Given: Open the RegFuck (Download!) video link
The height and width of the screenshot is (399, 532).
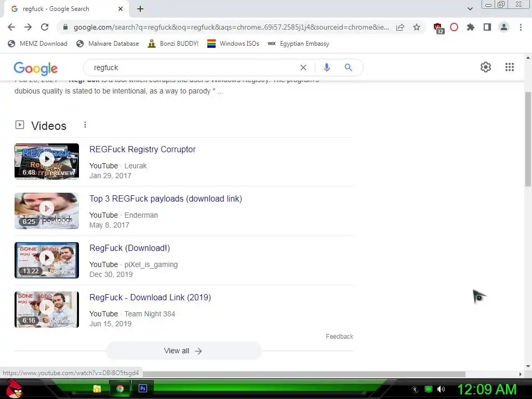Looking at the screenshot, I should pyautogui.click(x=129, y=248).
